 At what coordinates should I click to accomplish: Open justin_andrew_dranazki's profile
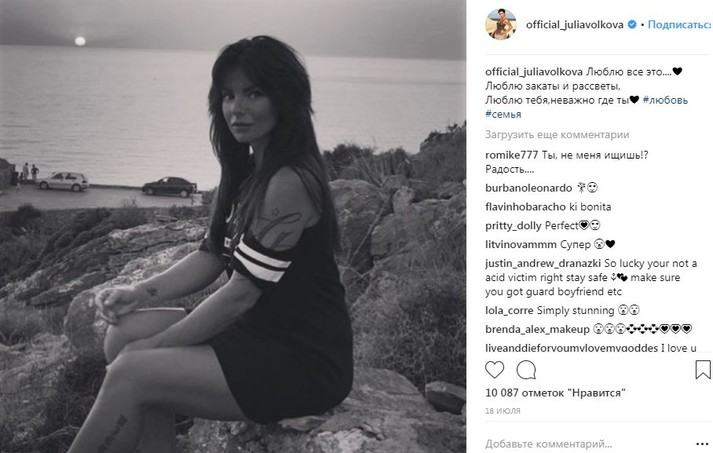543,263
